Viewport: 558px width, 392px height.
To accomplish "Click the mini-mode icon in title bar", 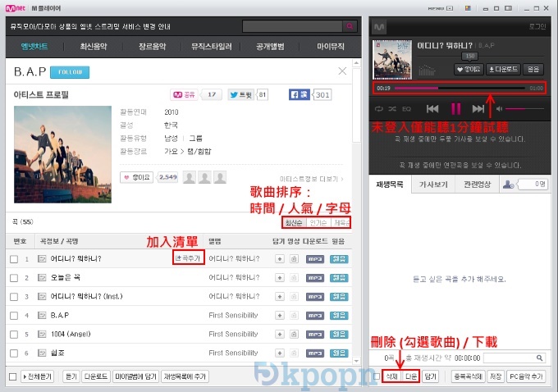I will [x=485, y=8].
